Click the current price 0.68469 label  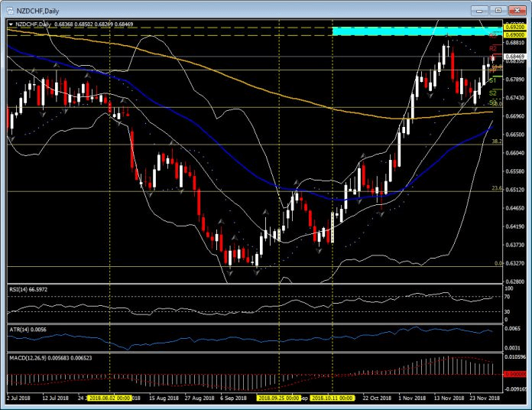514,57
